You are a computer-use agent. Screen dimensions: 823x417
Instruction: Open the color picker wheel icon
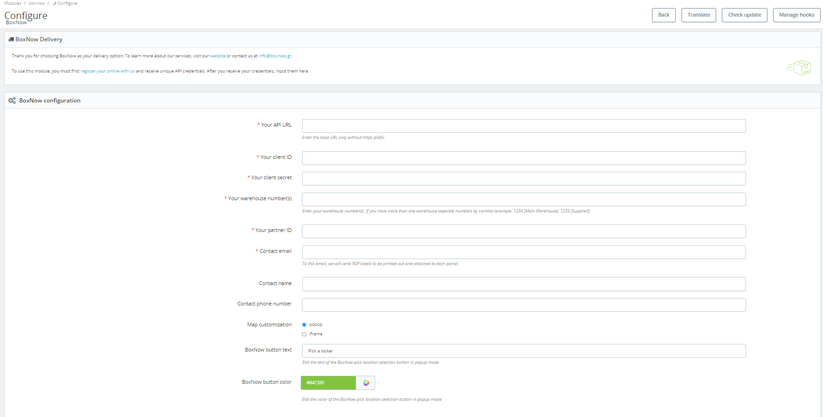(x=366, y=383)
